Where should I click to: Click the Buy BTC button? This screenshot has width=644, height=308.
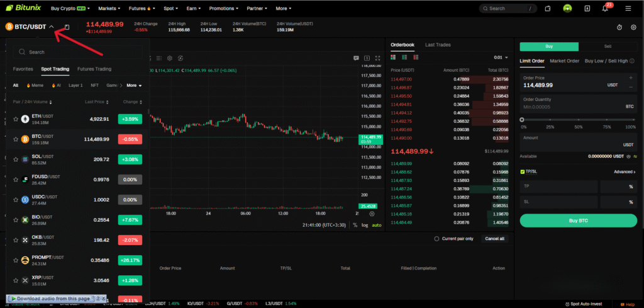pos(579,220)
